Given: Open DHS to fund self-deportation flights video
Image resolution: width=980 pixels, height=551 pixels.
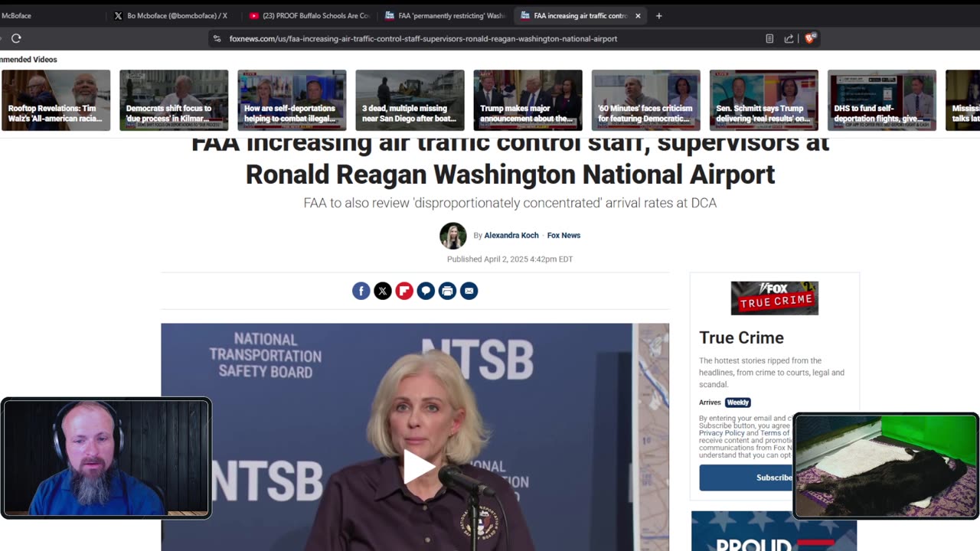Looking at the screenshot, I should pos(881,100).
